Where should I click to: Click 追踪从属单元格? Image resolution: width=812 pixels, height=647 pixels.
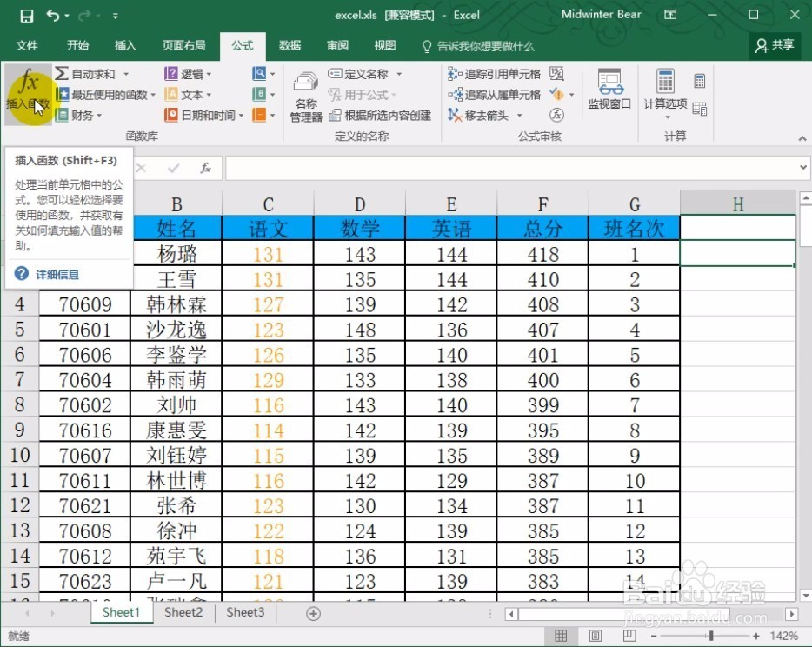pyautogui.click(x=494, y=94)
